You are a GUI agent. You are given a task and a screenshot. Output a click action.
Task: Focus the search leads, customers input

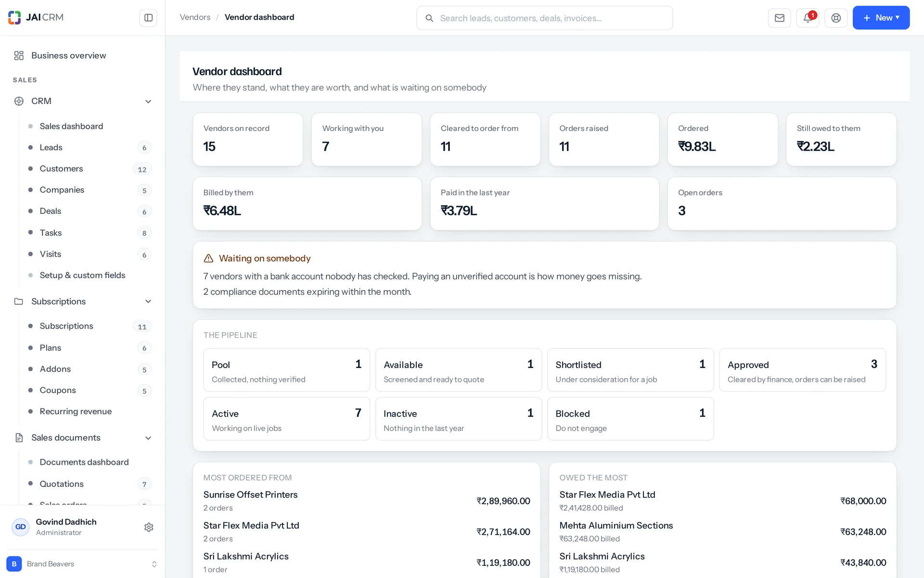tap(544, 18)
